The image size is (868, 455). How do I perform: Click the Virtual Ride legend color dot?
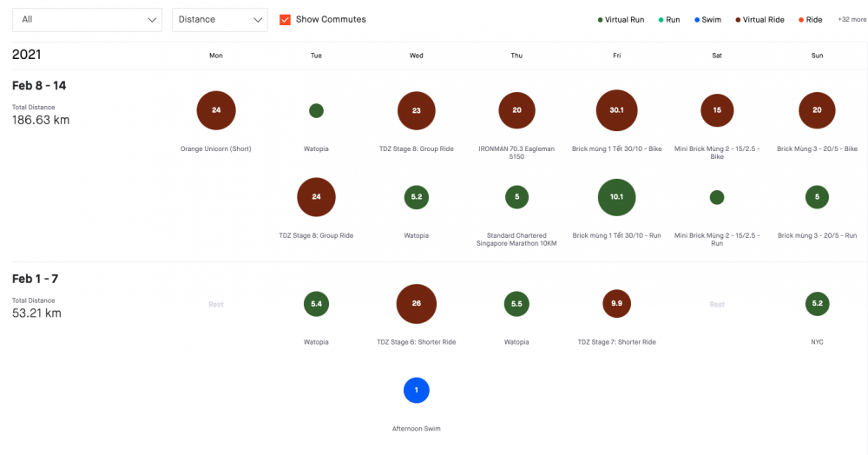pyautogui.click(x=737, y=19)
